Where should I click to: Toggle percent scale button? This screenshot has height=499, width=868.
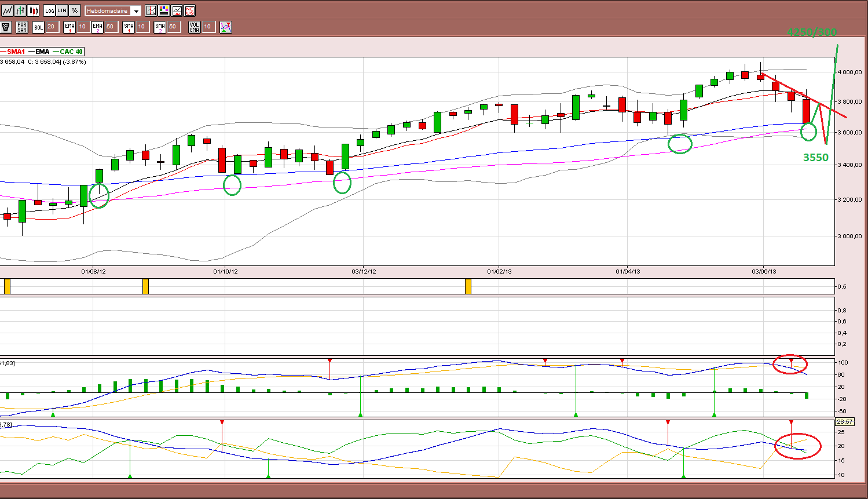pyautogui.click(x=75, y=10)
